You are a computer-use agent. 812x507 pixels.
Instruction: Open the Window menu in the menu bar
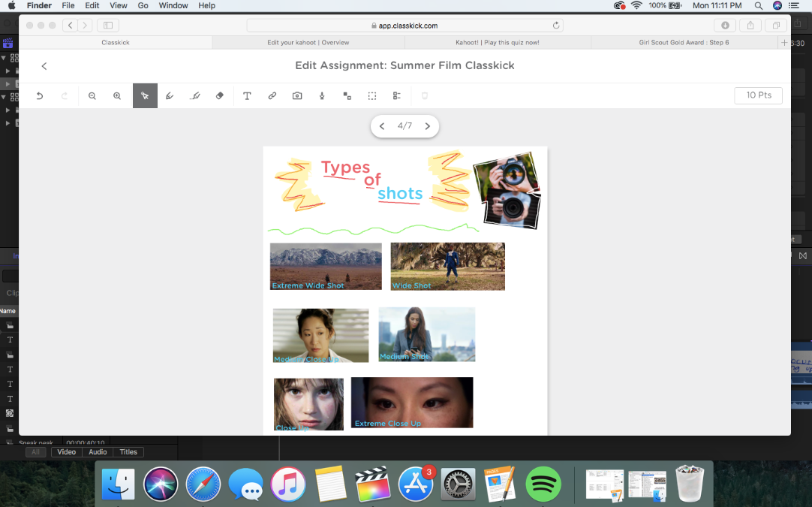[x=173, y=5]
